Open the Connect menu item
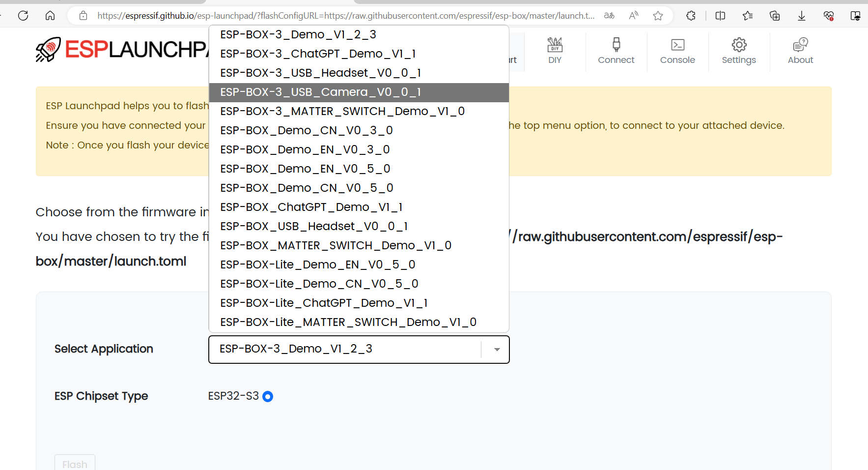The image size is (868, 470). point(616,51)
